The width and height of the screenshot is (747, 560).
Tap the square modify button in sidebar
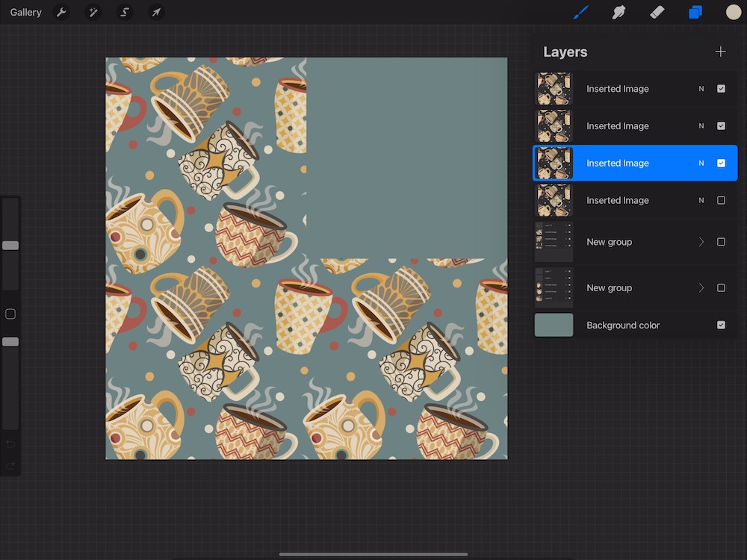point(10,314)
